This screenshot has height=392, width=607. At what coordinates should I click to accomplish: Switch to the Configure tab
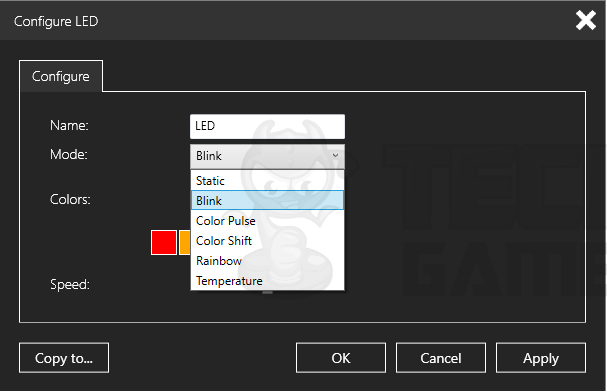(x=61, y=76)
